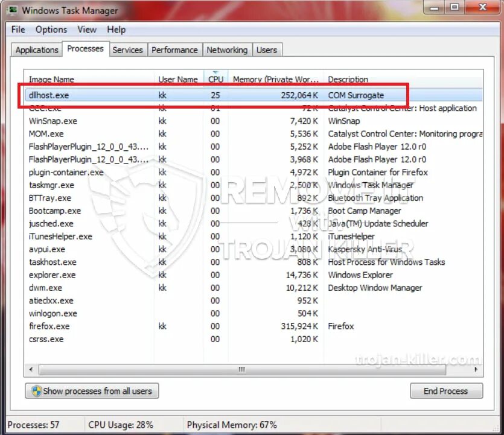Viewport: 504px width, 435px height.
Task: Select the taskhost.exe process
Action: click(x=254, y=262)
